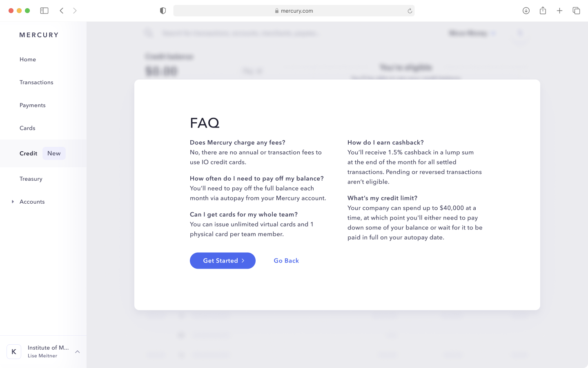Click the tab overview icon
The width and height of the screenshot is (588, 368).
pyautogui.click(x=576, y=11)
